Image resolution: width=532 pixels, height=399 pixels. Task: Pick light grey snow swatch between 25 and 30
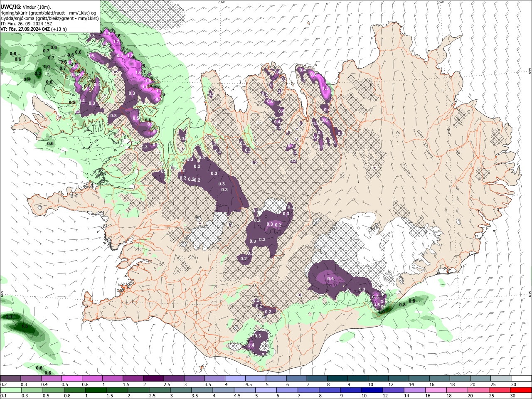click(500, 379)
